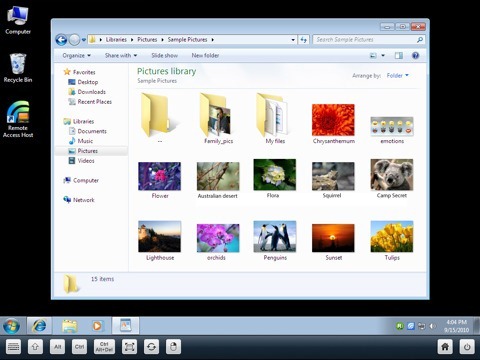Open the Share with menu
480x360 pixels.
(121, 55)
